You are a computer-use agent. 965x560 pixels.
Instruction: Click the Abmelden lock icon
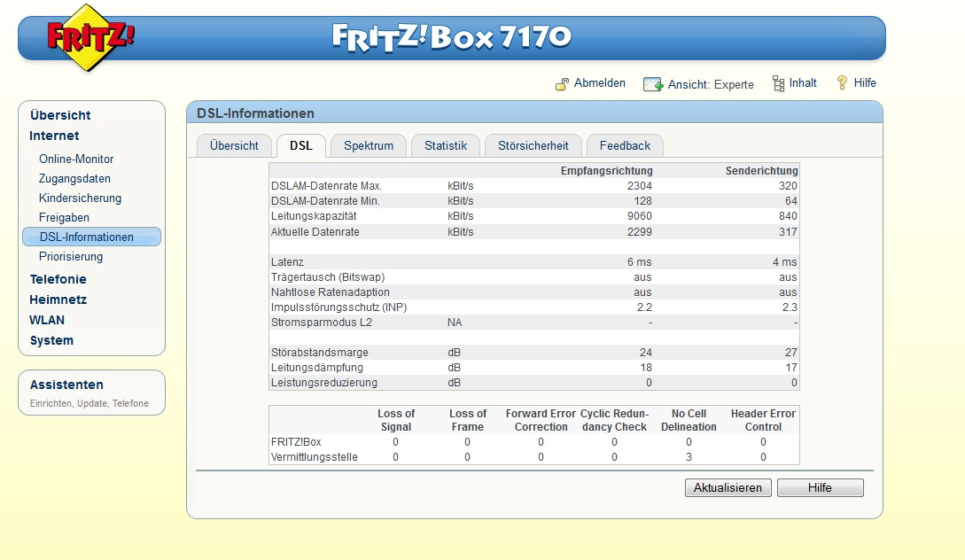562,84
